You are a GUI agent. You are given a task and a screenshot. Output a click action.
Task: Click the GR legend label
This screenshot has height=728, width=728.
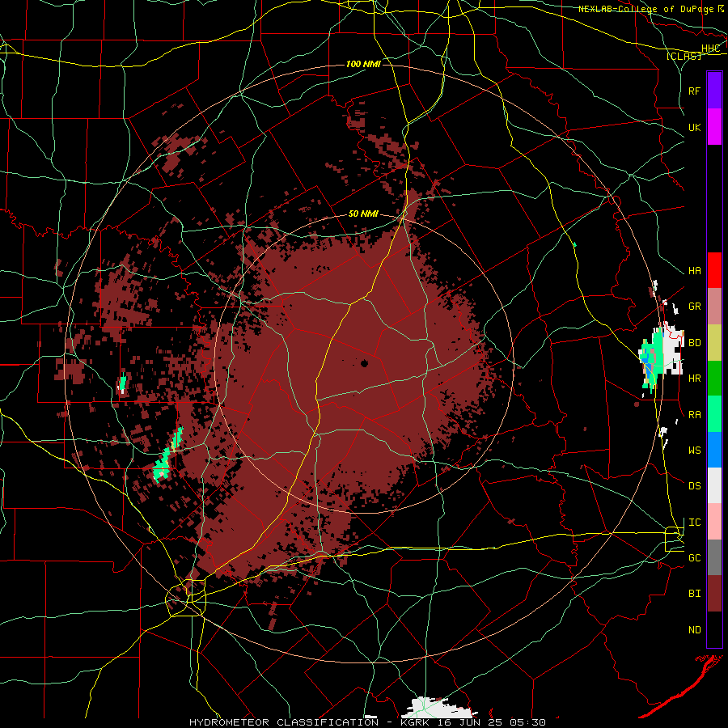(694, 307)
